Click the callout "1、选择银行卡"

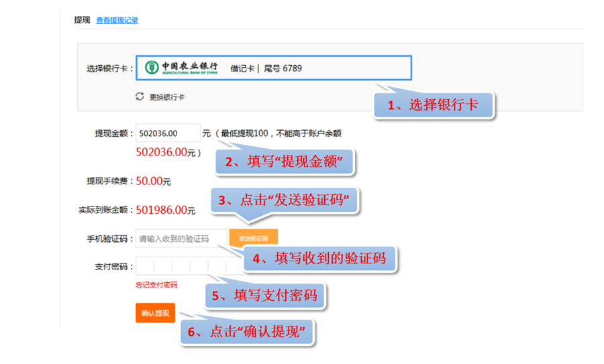point(434,106)
